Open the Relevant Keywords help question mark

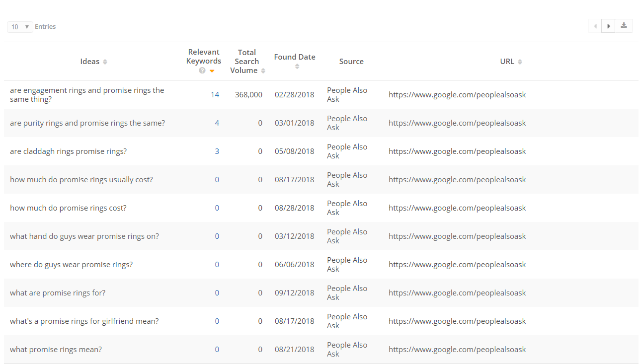[x=202, y=71]
